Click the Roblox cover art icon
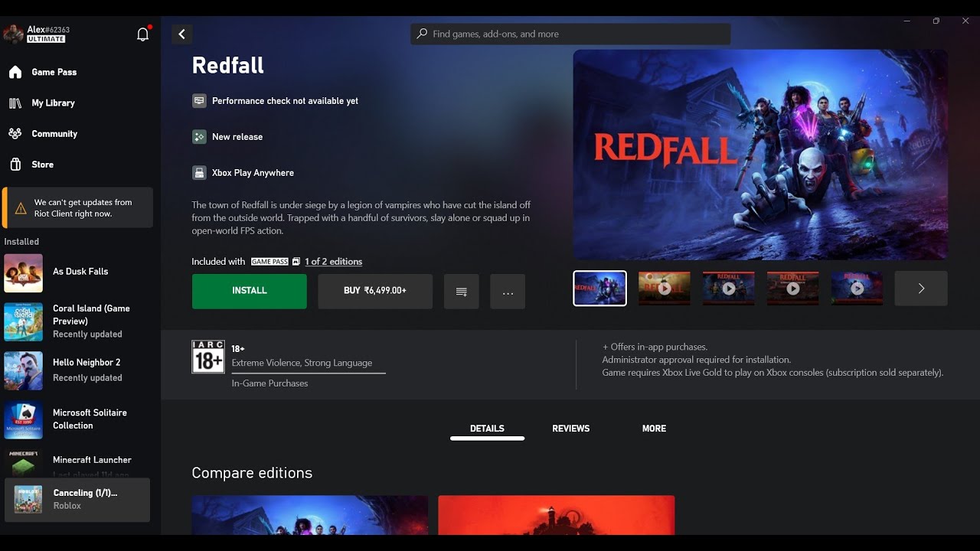 pos(28,500)
